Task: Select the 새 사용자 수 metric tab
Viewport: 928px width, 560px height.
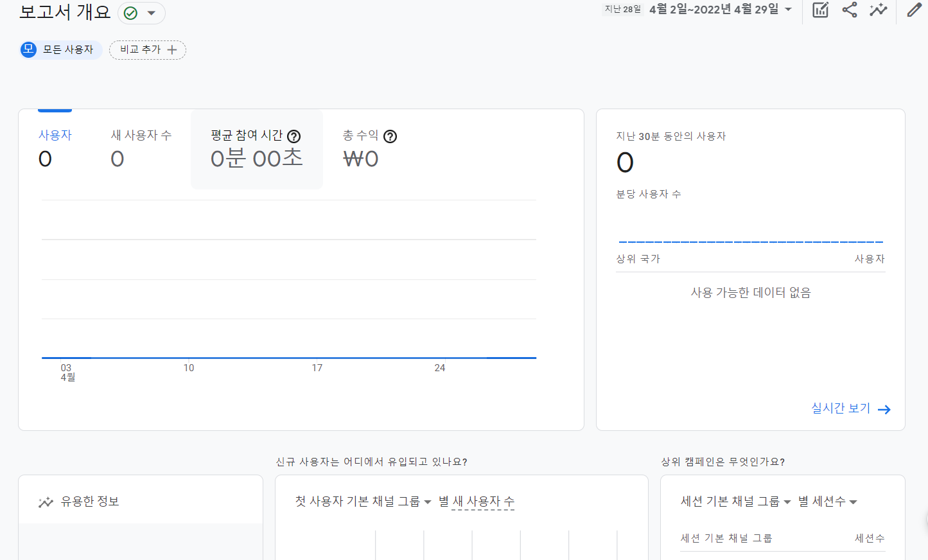Action: (x=141, y=148)
